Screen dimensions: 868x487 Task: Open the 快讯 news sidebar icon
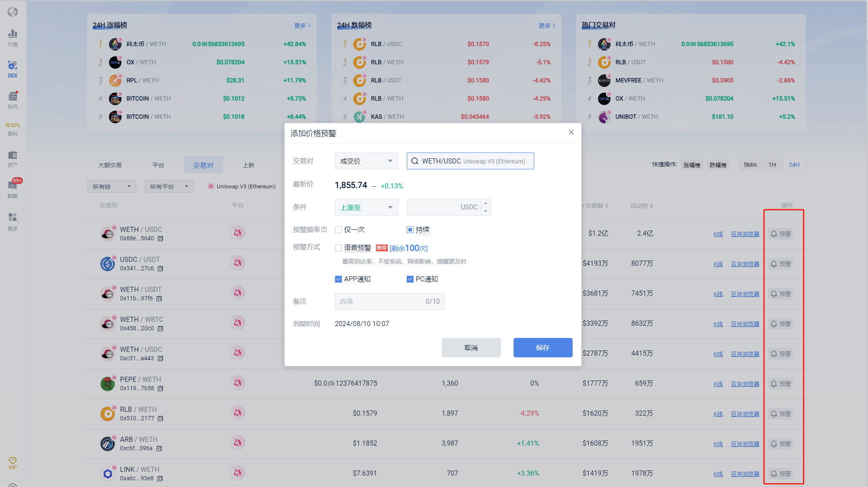click(13, 101)
